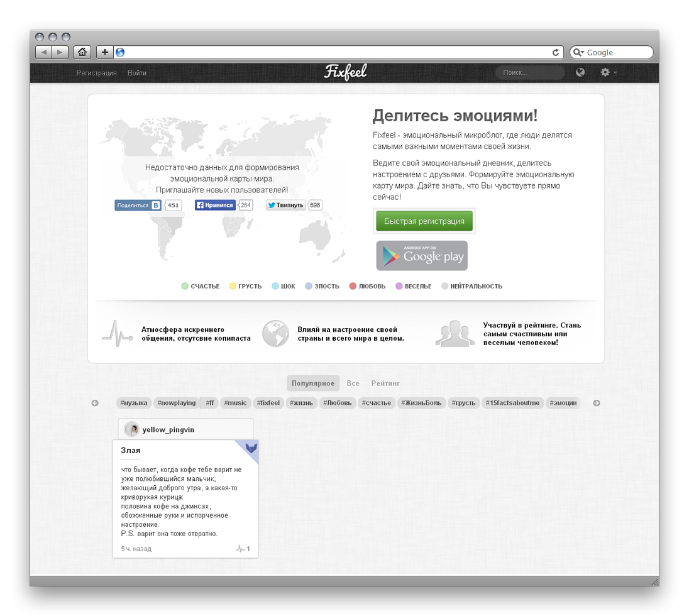This screenshot has width=689, height=616.
Task: Select the #грусть hashtag
Action: tap(463, 403)
